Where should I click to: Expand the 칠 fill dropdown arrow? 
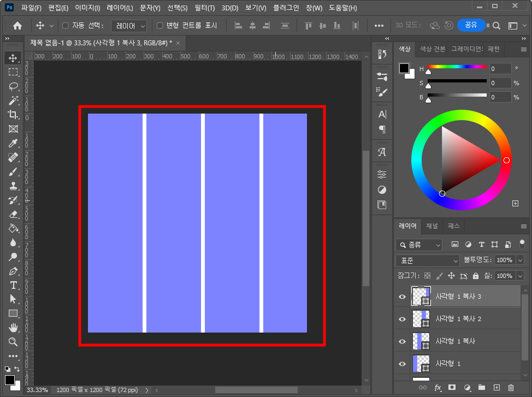(x=520, y=276)
